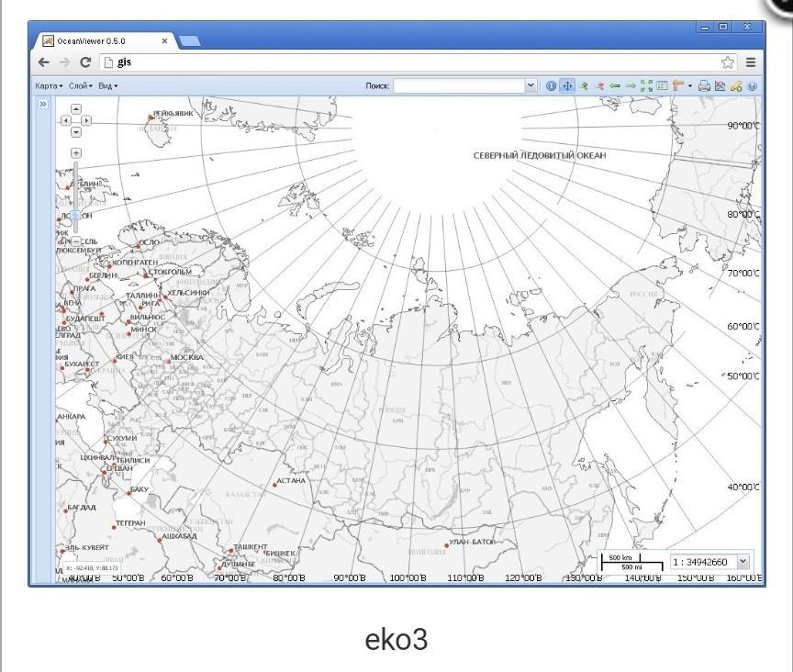Click the browser forward button

(x=65, y=62)
